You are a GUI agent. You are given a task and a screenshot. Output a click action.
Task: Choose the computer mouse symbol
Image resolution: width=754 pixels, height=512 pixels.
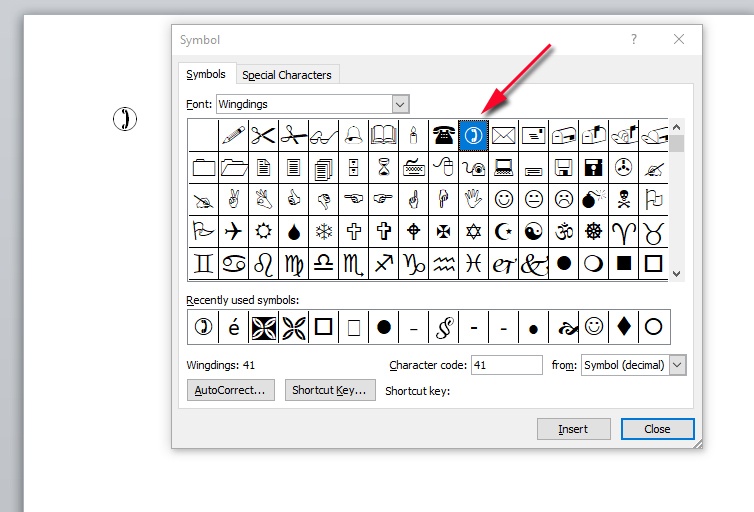pos(443,168)
